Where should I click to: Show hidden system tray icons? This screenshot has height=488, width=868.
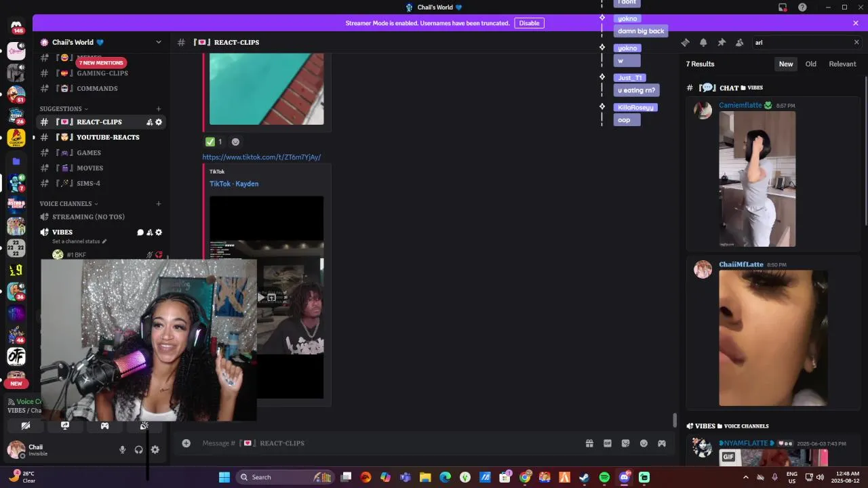[745, 477]
